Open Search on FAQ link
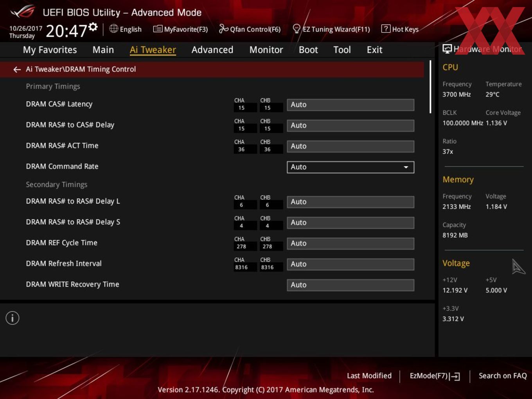This screenshot has width=532, height=399. click(x=503, y=376)
